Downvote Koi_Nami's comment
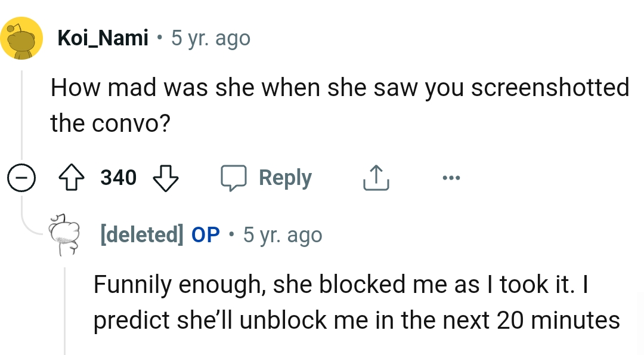 pyautogui.click(x=166, y=177)
